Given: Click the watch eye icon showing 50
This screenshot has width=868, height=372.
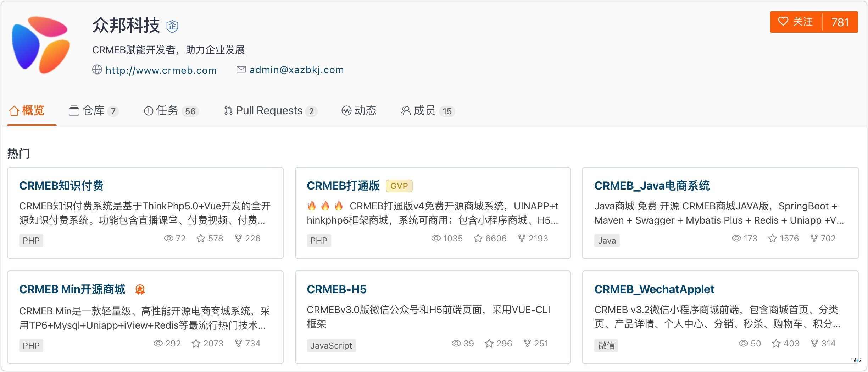Looking at the screenshot, I should (x=744, y=343).
